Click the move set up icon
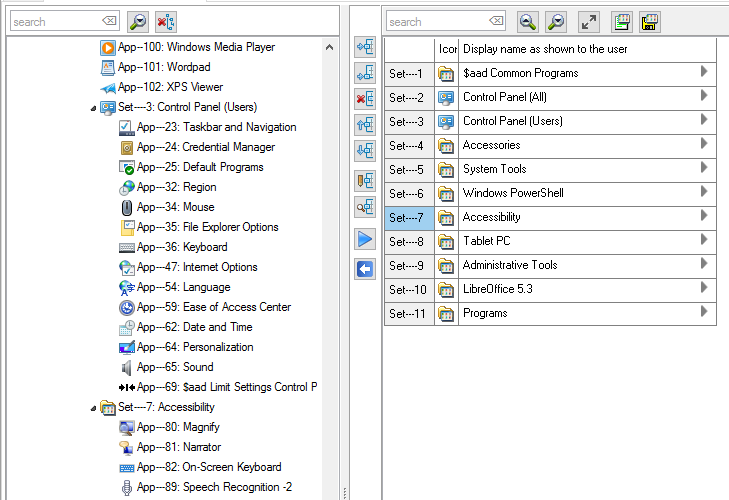729x500 pixels. (x=365, y=125)
